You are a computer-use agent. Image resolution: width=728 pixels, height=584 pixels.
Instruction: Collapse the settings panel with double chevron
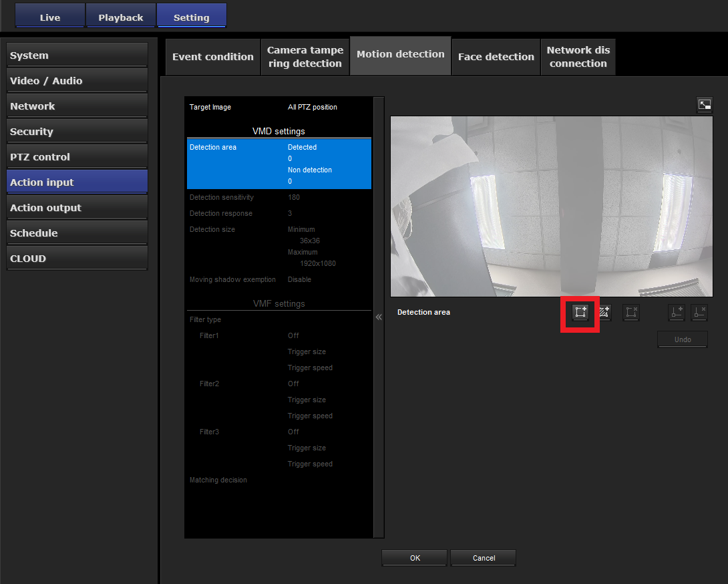click(379, 317)
